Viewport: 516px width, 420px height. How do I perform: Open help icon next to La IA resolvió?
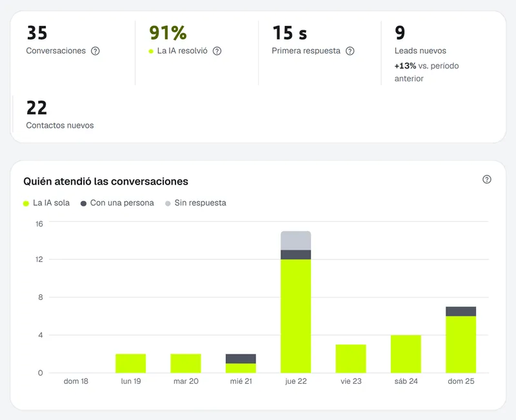[x=217, y=51]
